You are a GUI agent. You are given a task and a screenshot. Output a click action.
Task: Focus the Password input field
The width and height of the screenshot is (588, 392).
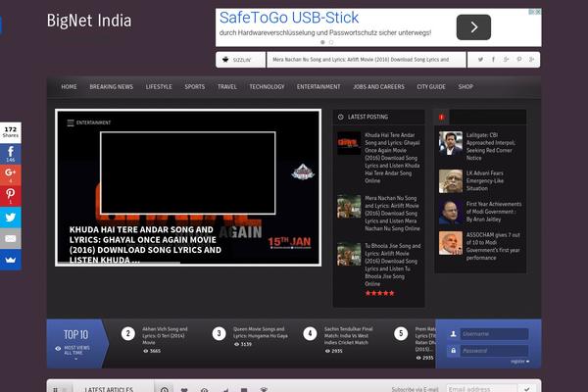[494, 351]
